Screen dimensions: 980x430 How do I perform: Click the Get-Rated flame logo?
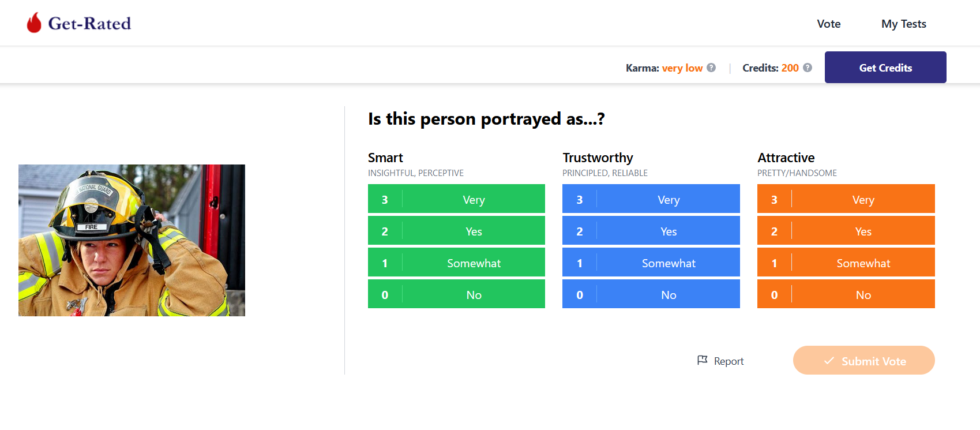click(34, 23)
